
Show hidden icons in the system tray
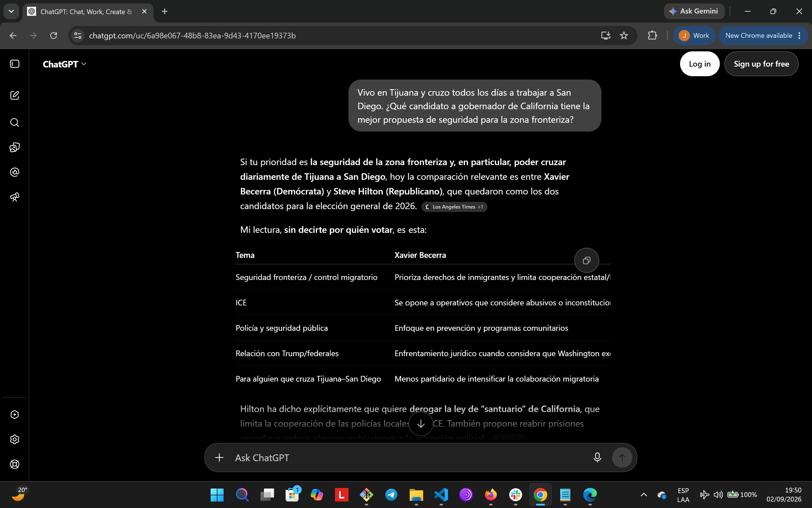point(644,494)
